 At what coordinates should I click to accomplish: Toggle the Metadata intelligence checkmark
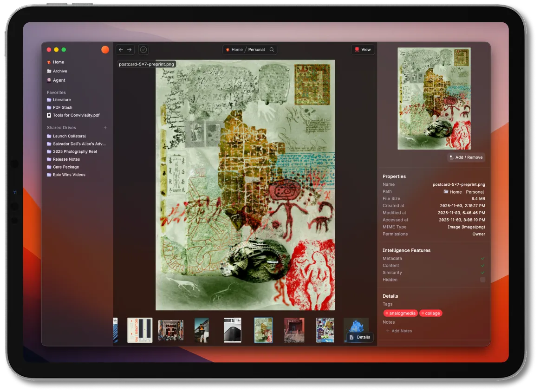[482, 258]
